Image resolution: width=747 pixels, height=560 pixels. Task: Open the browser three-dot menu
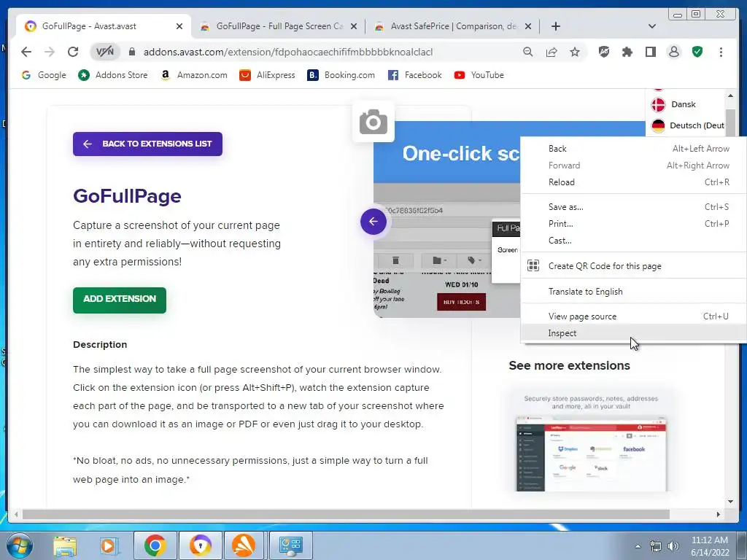click(721, 52)
